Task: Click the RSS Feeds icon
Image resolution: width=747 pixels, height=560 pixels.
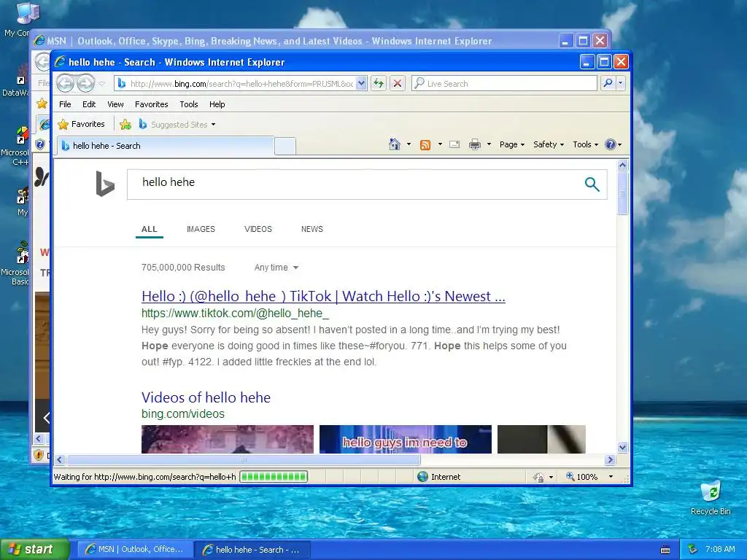Action: click(x=425, y=145)
